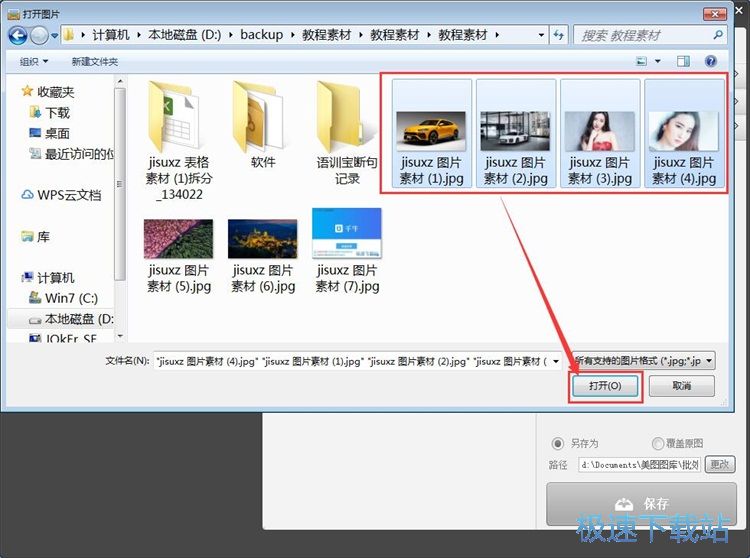Click the change view icon
Image resolution: width=750 pixels, height=558 pixels.
coord(641,61)
